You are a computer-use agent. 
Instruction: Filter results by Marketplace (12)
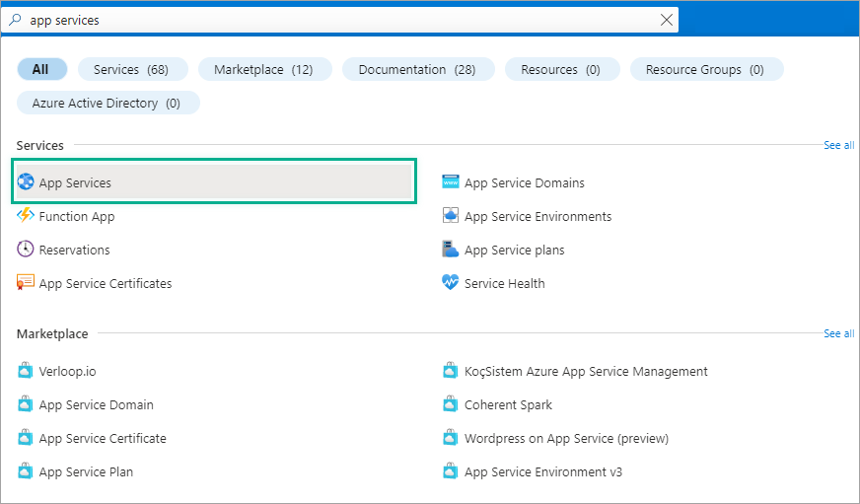point(265,69)
